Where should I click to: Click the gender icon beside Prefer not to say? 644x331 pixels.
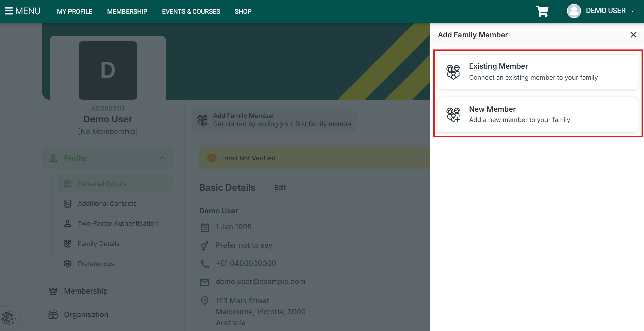[x=204, y=246]
